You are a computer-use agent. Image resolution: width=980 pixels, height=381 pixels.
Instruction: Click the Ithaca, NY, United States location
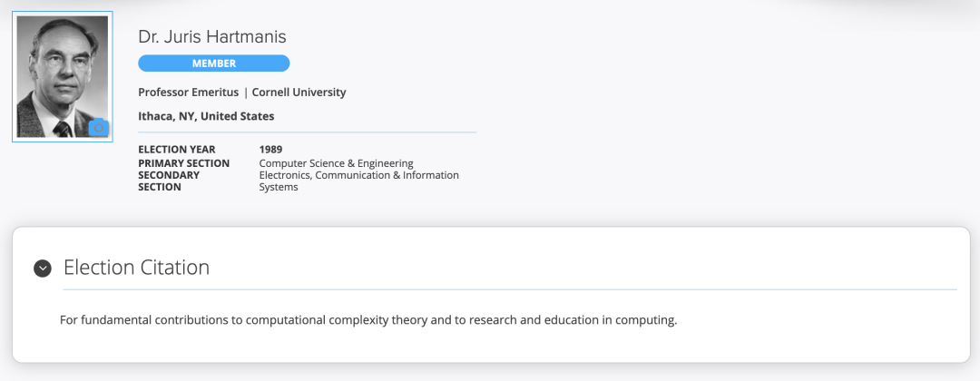pyautogui.click(x=206, y=116)
